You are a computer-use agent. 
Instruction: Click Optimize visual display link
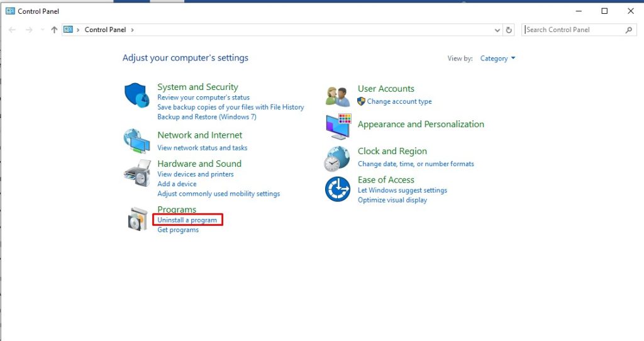point(392,200)
